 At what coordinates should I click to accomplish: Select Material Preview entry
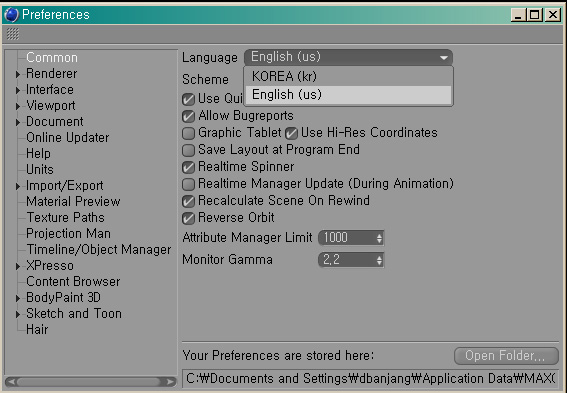click(x=73, y=201)
